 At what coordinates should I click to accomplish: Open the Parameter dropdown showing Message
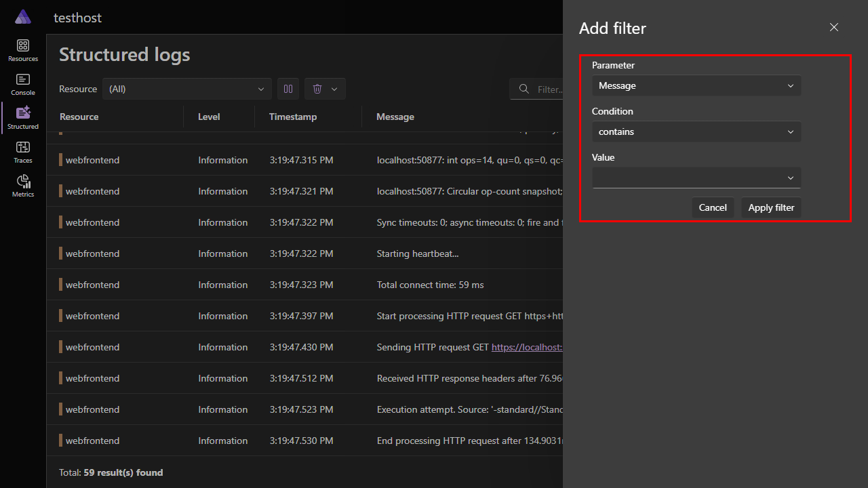pyautogui.click(x=696, y=85)
